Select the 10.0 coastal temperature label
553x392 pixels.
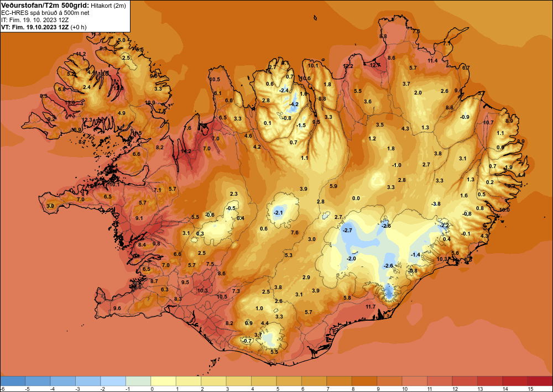[x=504, y=210]
